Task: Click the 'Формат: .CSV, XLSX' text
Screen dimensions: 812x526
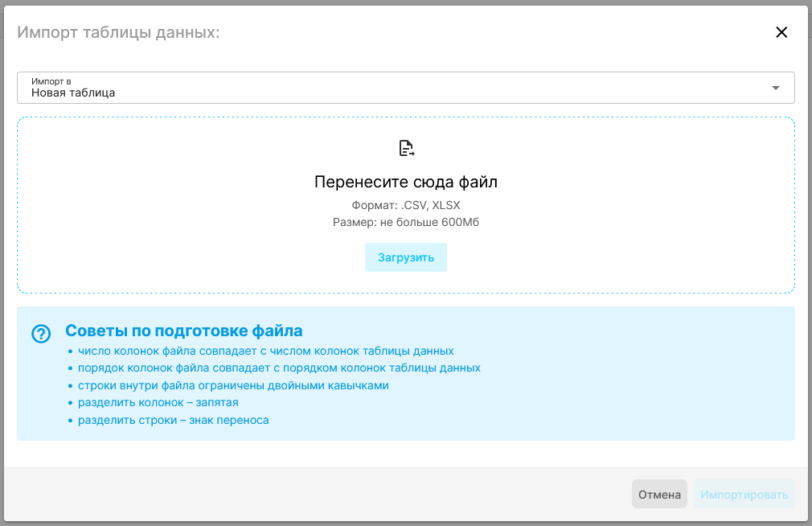Action: [x=406, y=205]
